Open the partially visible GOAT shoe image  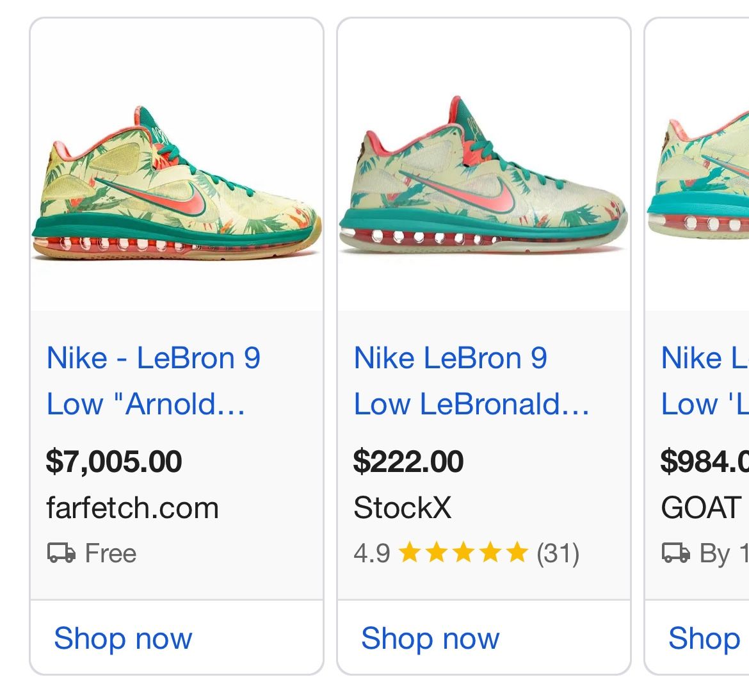(699, 183)
